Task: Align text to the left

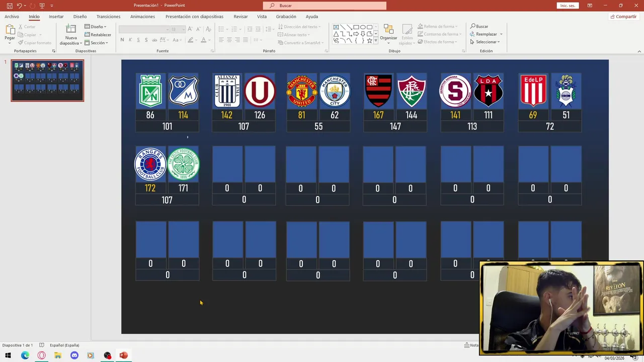Action: pos(221,40)
